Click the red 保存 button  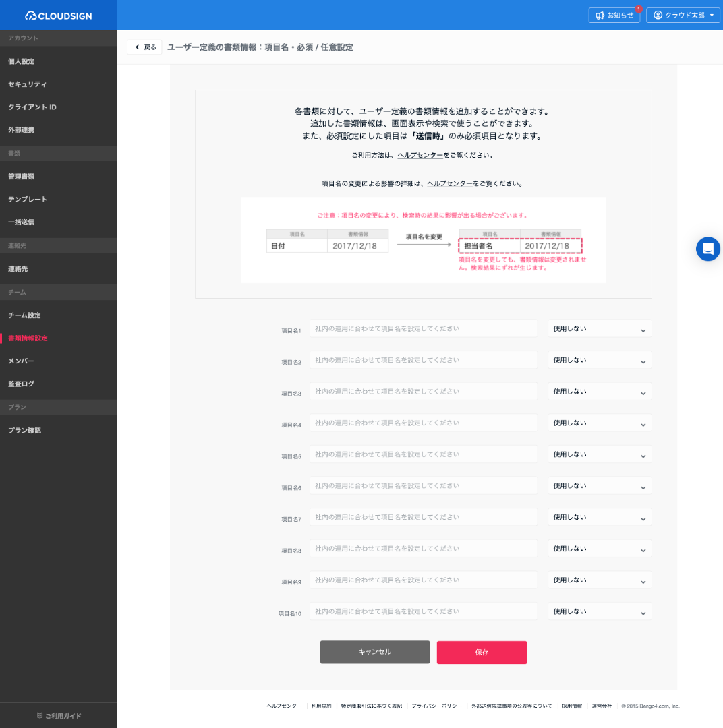point(482,653)
